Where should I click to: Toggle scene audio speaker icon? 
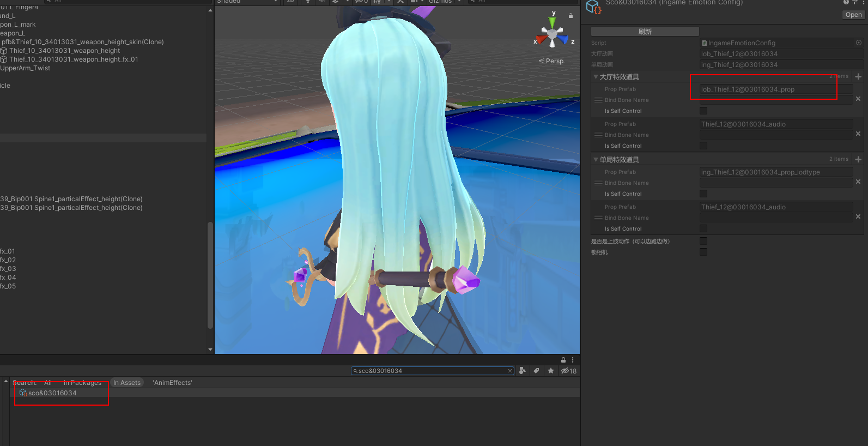tap(321, 2)
